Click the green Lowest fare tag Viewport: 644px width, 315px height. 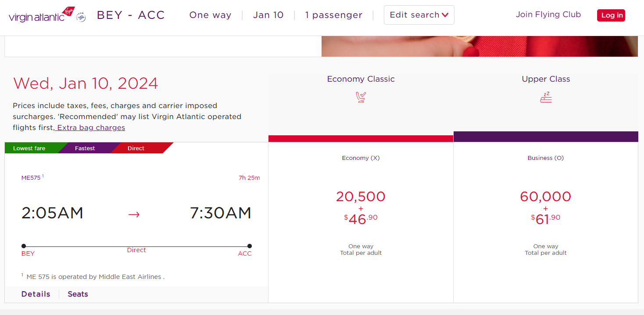click(x=29, y=148)
